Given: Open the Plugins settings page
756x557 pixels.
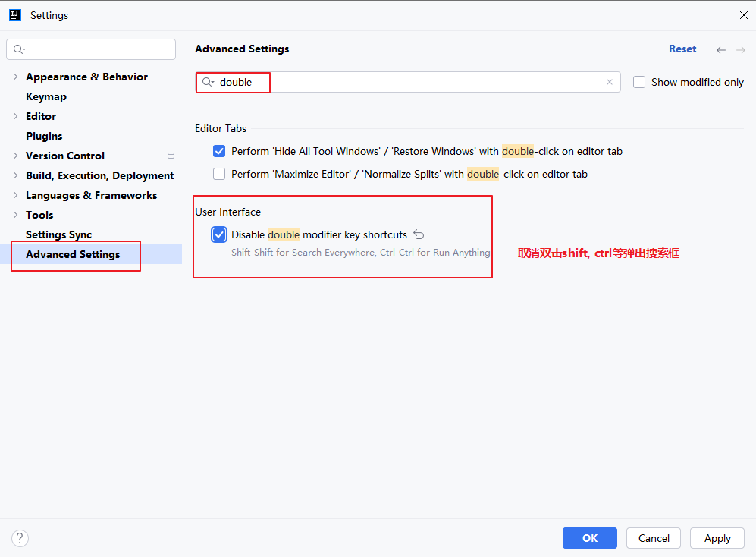Looking at the screenshot, I should [x=44, y=136].
